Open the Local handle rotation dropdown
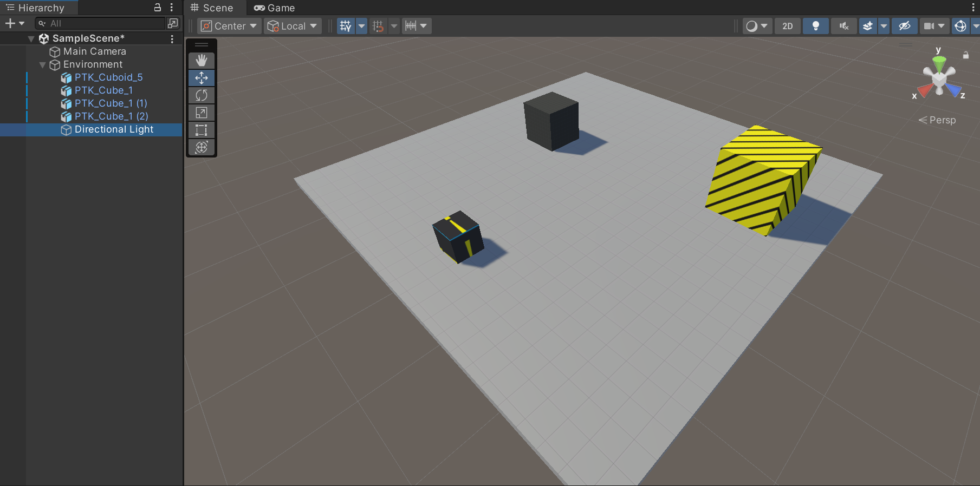The image size is (980, 486). click(x=293, y=26)
